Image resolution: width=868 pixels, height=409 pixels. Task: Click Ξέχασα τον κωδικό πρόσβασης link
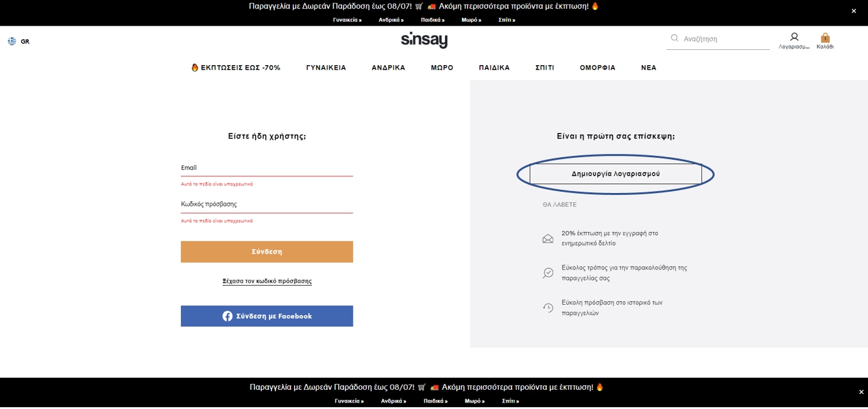pos(267,281)
